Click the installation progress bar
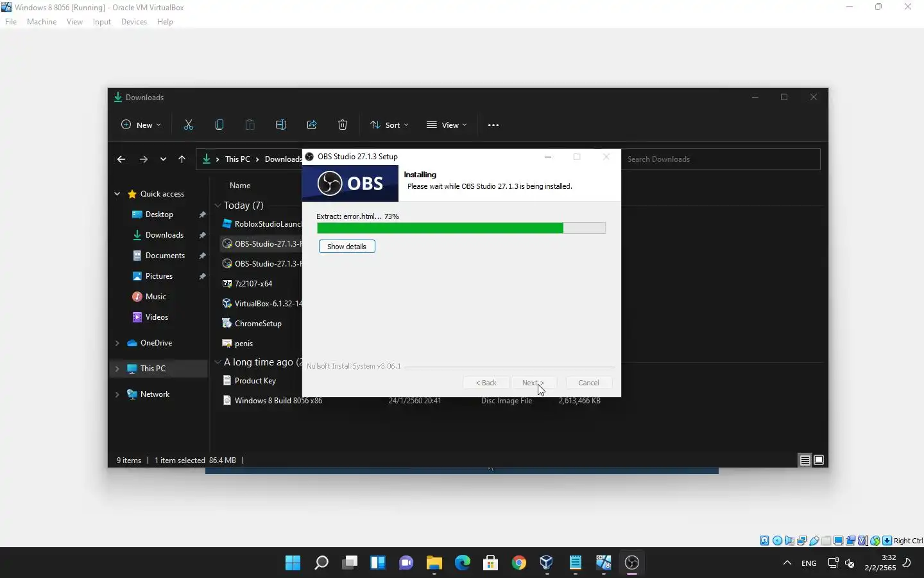Screen dimensions: 924x578 point(461,228)
